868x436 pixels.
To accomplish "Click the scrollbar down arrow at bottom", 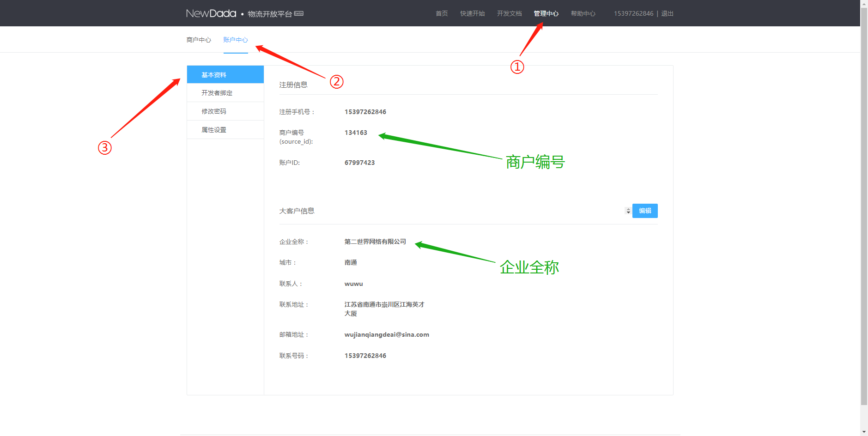I will (x=864, y=432).
